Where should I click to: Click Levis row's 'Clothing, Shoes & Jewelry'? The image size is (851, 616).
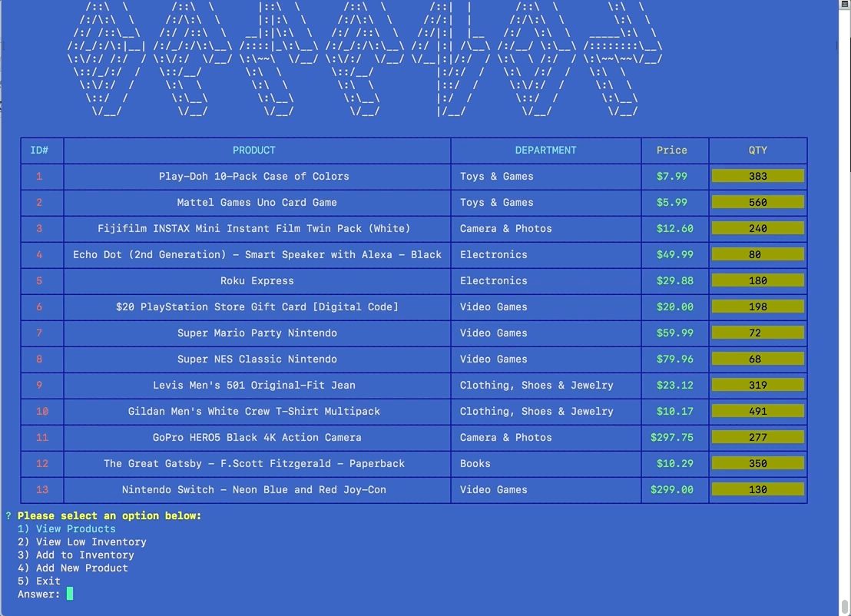click(x=536, y=385)
